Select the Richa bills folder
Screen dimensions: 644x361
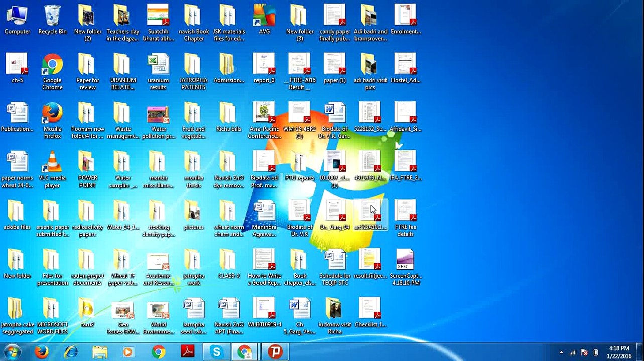click(229, 117)
